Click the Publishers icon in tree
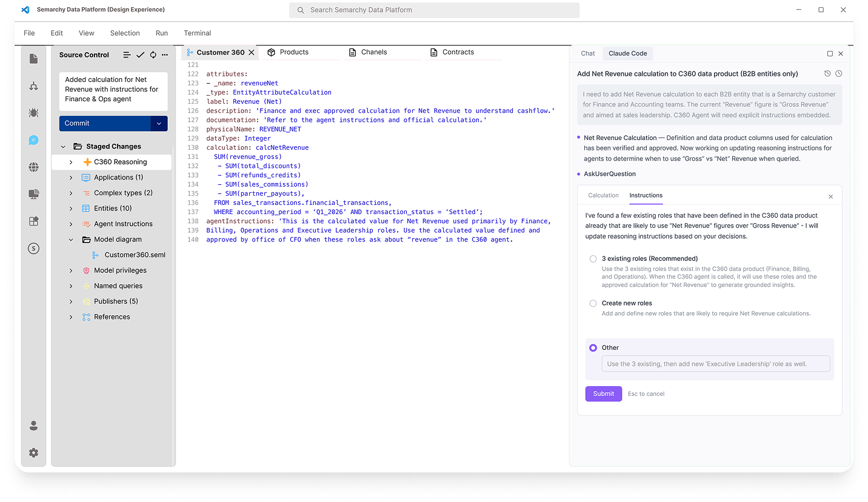The width and height of the screenshot is (868, 502). [x=86, y=301]
